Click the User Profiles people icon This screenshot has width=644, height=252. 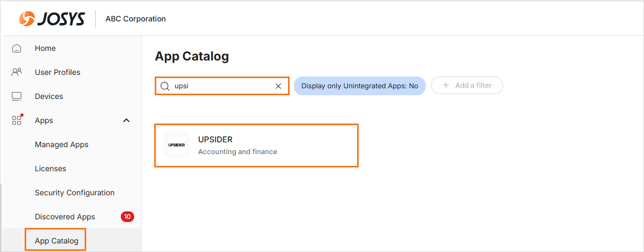pyautogui.click(x=17, y=72)
